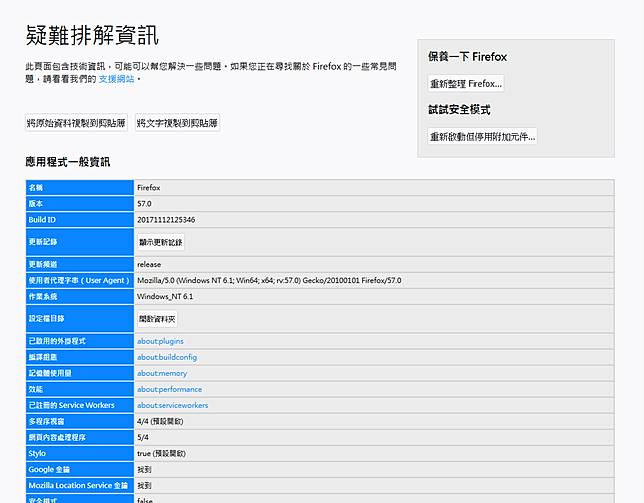This screenshot has width=644, height=503.
Task: Select the release update channel value
Action: (374, 264)
